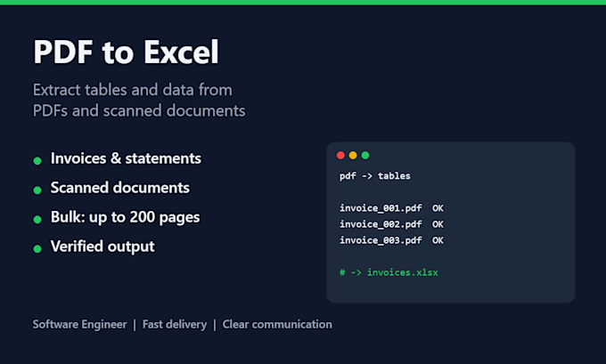The image size is (606, 364).
Task: Click the OK status next to invoice_003.pdf
Action: (438, 240)
